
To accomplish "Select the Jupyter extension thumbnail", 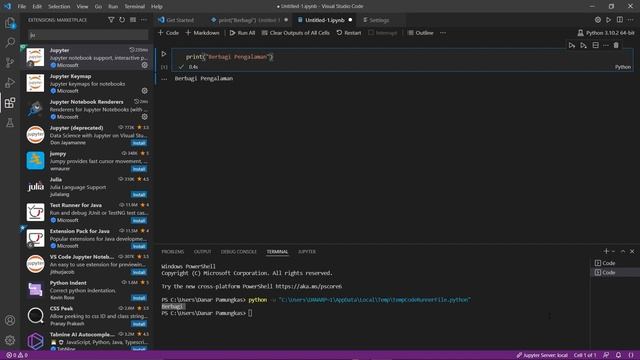I will (x=36, y=57).
